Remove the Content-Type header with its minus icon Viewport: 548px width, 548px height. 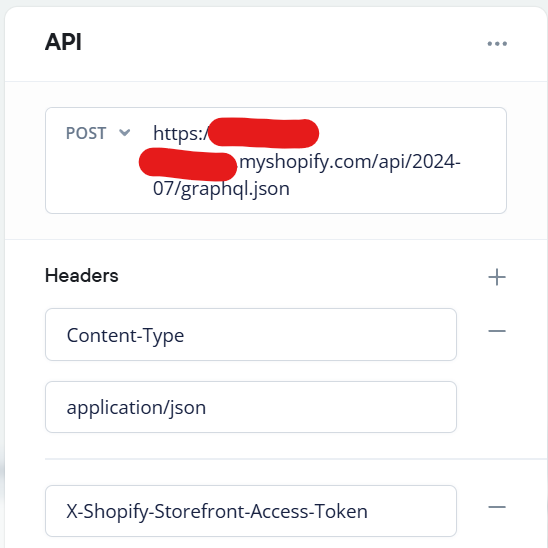point(497,331)
